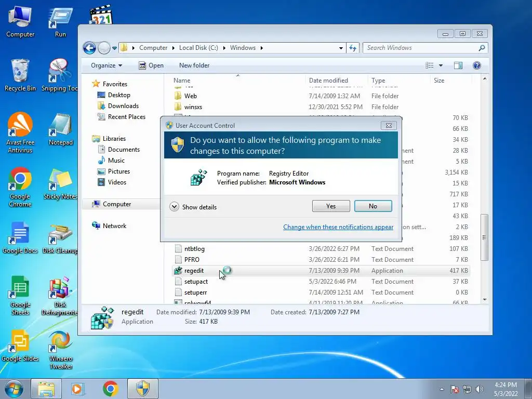Select Desktop under Favorites
This screenshot has width=532, height=399.
tap(114, 95)
